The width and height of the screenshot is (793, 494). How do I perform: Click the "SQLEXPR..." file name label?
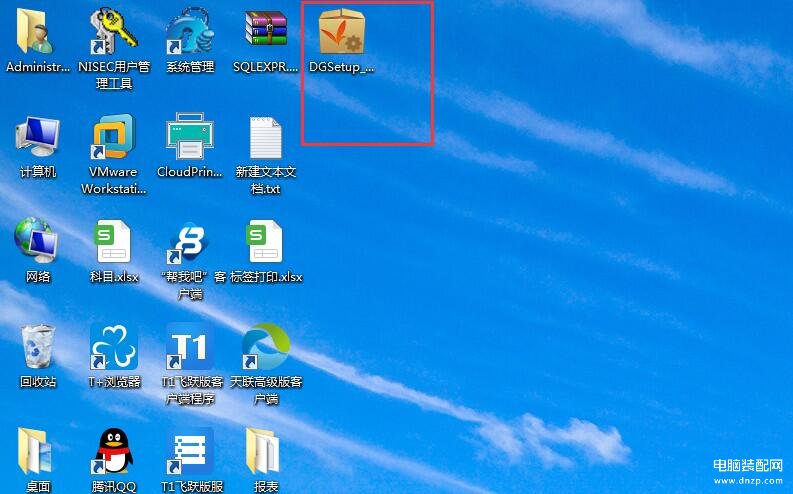(x=266, y=67)
